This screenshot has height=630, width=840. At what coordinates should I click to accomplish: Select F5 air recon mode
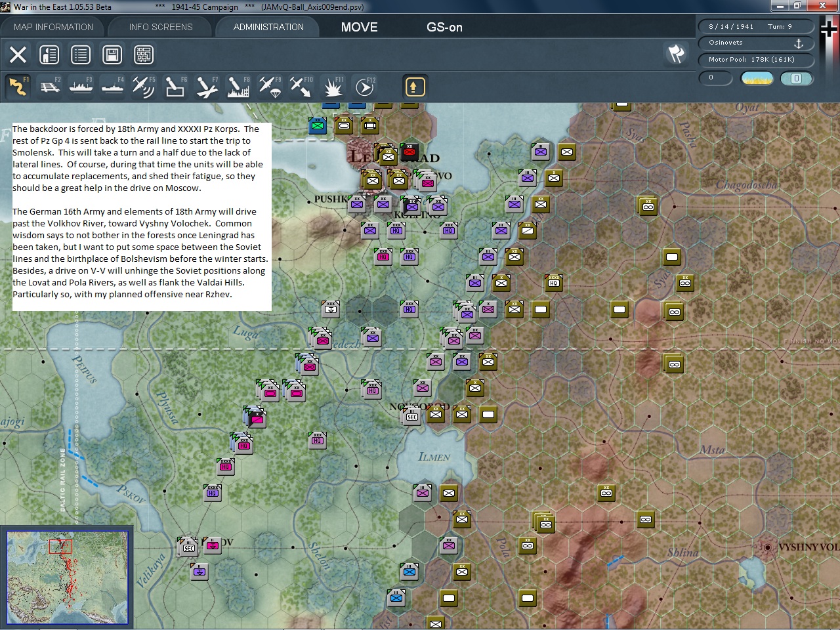tap(144, 87)
